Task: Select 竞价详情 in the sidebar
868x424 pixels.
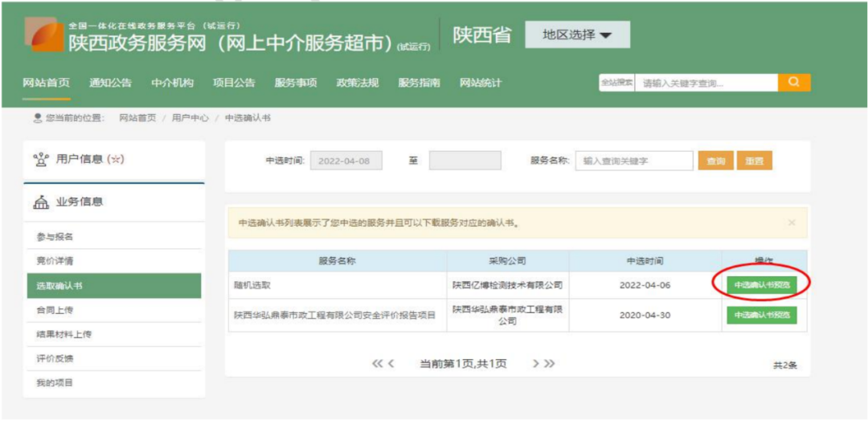Action: point(114,262)
